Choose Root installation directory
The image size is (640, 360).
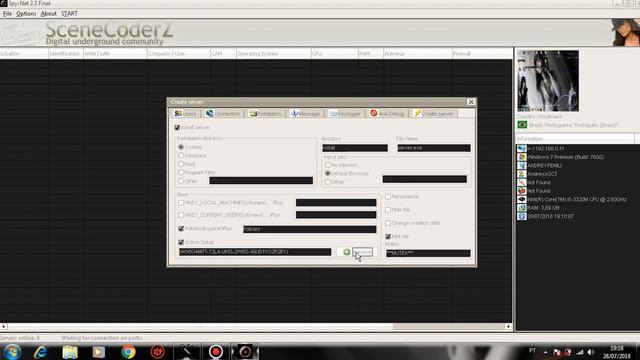click(x=181, y=164)
